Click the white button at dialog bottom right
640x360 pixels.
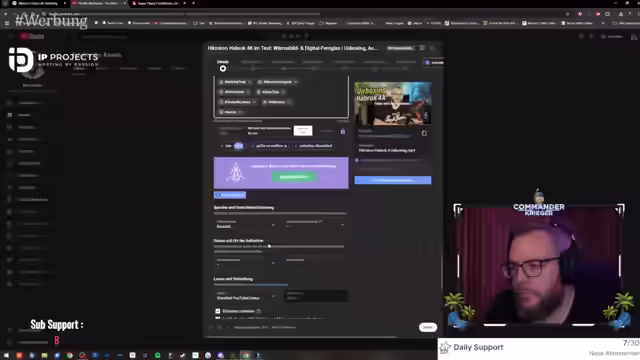click(x=428, y=327)
